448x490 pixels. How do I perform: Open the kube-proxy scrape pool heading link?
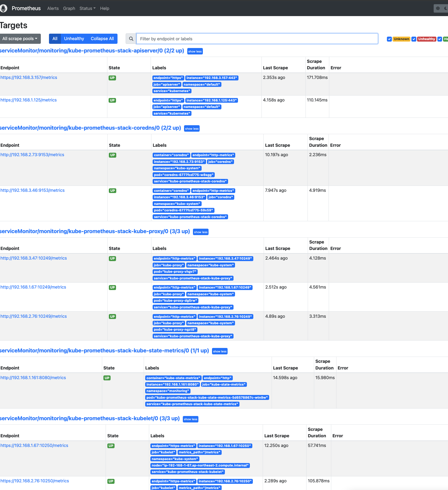(95, 231)
